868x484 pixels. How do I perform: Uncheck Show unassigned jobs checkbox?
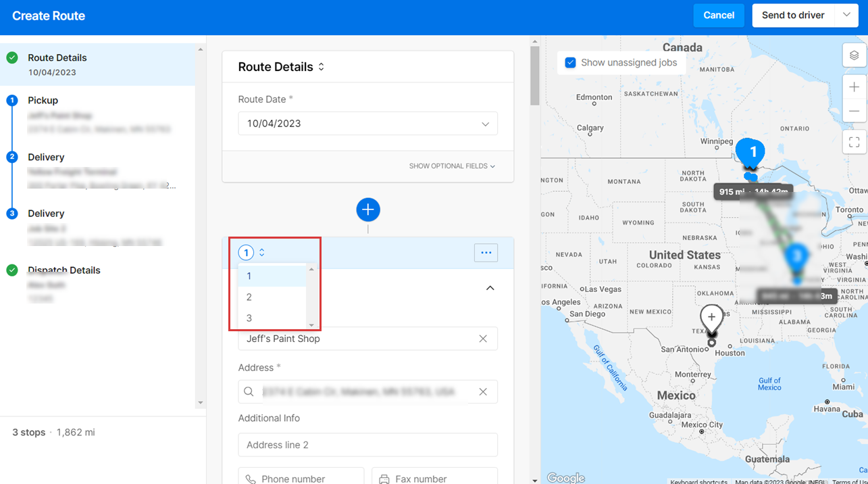570,62
